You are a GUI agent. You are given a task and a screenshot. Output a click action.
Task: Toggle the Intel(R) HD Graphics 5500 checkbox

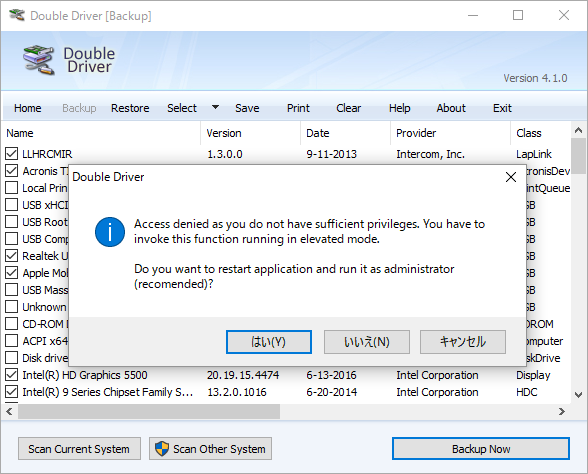(12, 375)
